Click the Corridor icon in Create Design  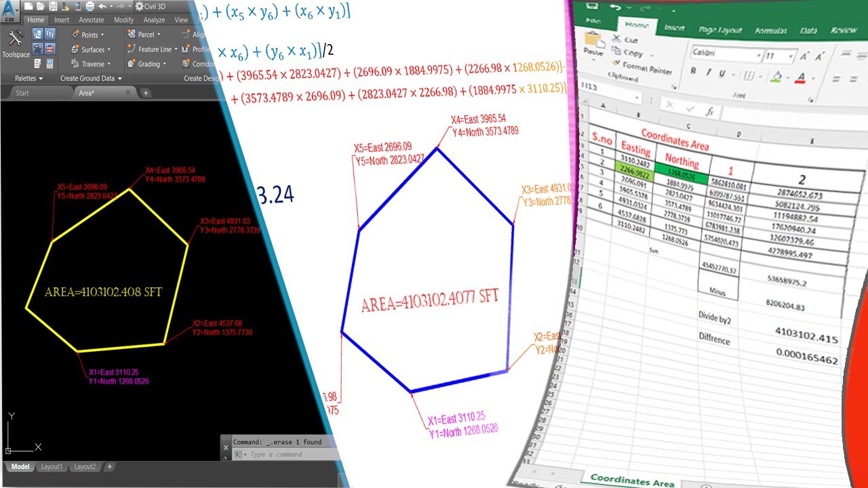(185, 64)
